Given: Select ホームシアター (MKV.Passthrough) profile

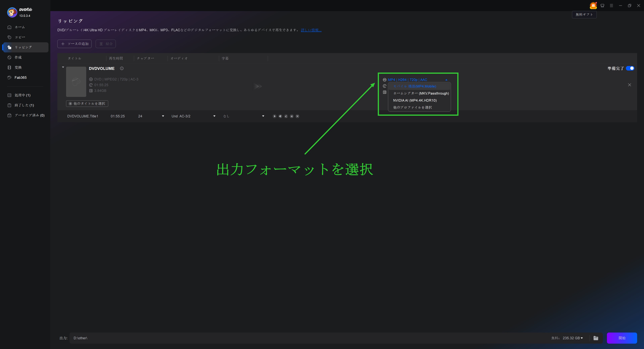Looking at the screenshot, I should pyautogui.click(x=420, y=93).
